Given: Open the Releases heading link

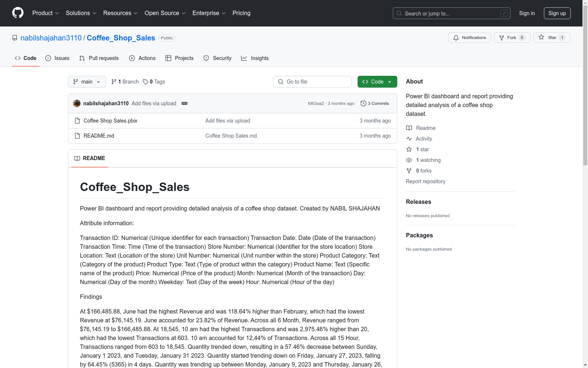Looking at the screenshot, I should [x=419, y=202].
